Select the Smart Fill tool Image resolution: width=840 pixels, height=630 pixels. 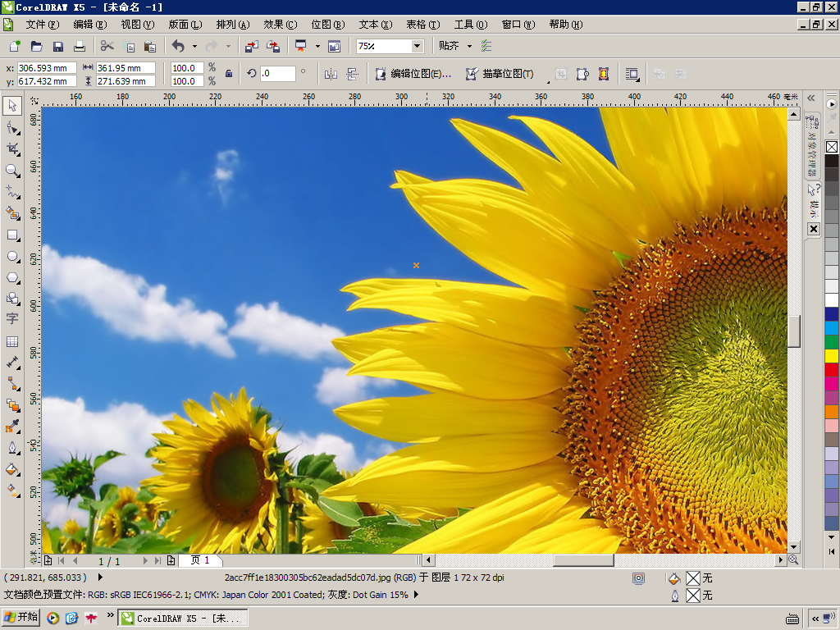(x=12, y=213)
